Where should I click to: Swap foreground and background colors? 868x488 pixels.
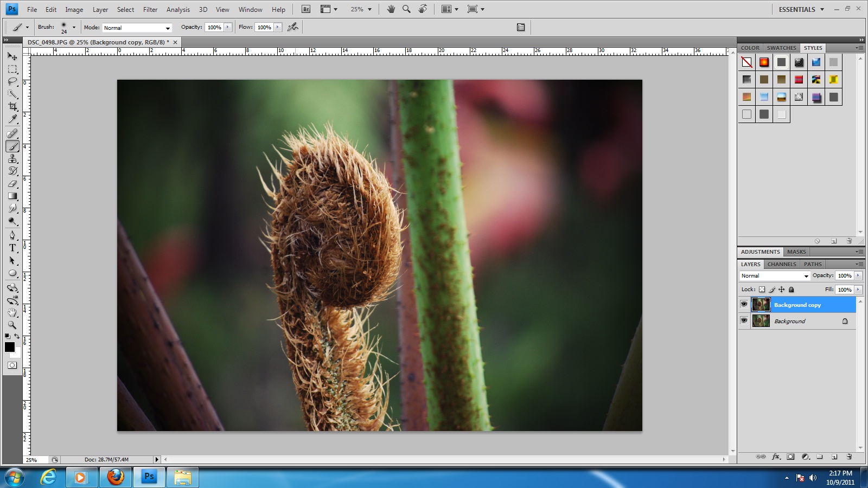pyautogui.click(x=17, y=336)
